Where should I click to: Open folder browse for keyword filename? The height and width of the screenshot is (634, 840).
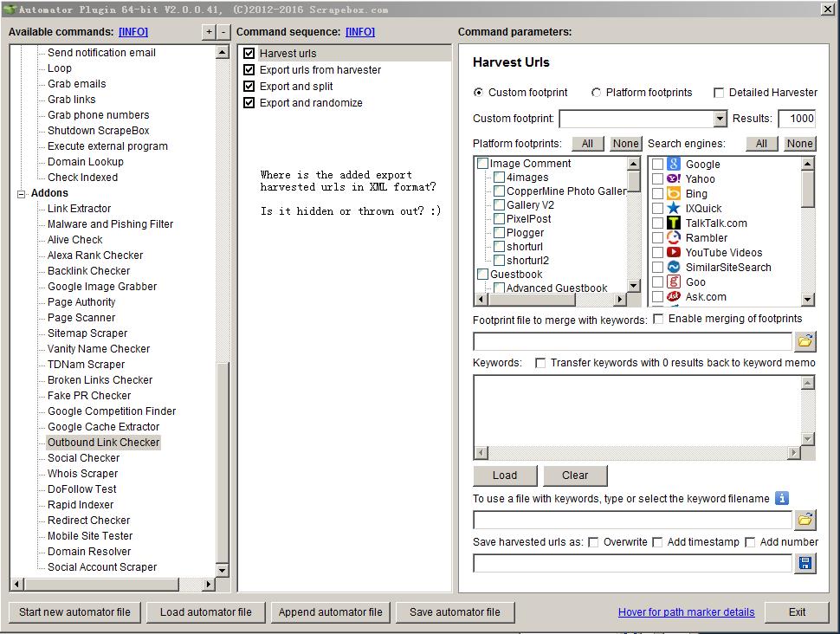click(805, 520)
